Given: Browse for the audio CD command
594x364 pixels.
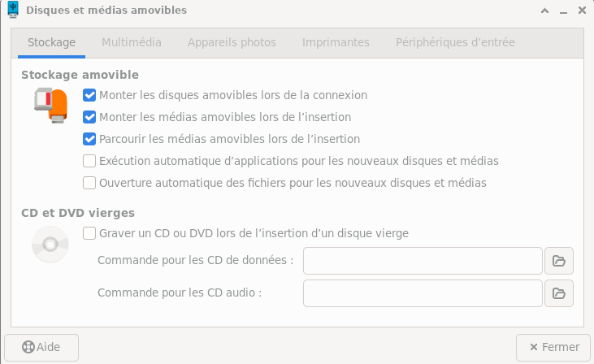Looking at the screenshot, I should pos(559,292).
